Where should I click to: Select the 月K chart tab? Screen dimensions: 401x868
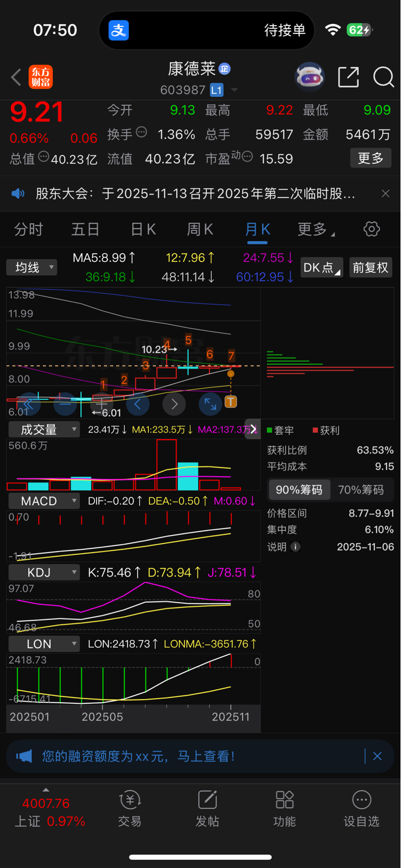[x=258, y=229]
